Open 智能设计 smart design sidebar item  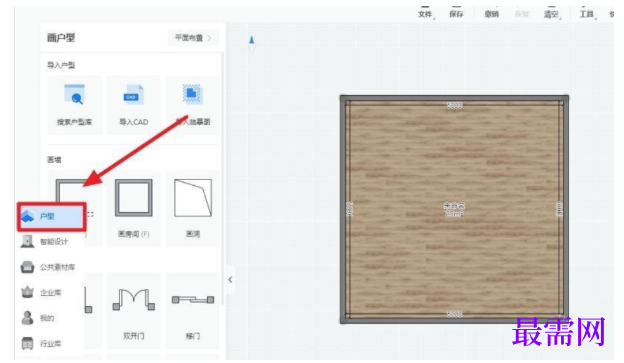(x=45, y=242)
